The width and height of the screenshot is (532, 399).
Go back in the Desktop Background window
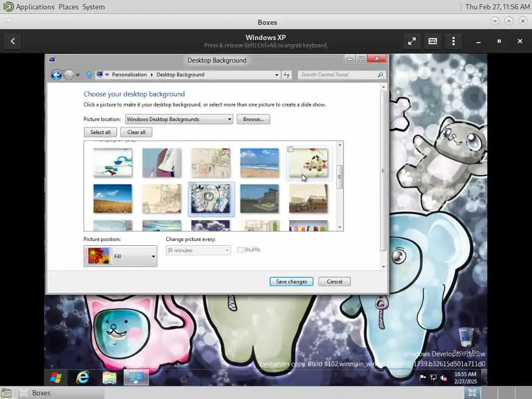click(56, 75)
